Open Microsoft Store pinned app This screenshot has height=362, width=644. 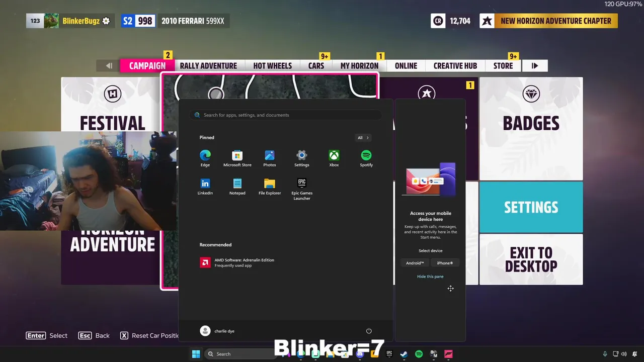(x=237, y=158)
